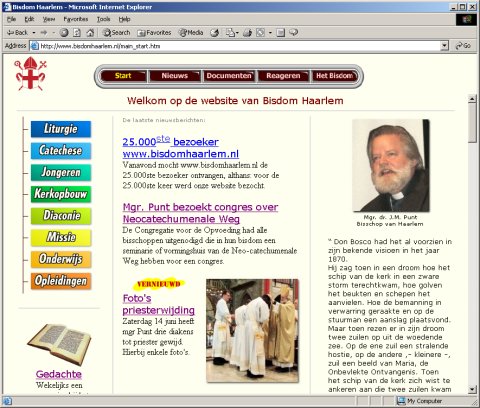Click the Windows logo throbber icon

[x=466, y=19]
